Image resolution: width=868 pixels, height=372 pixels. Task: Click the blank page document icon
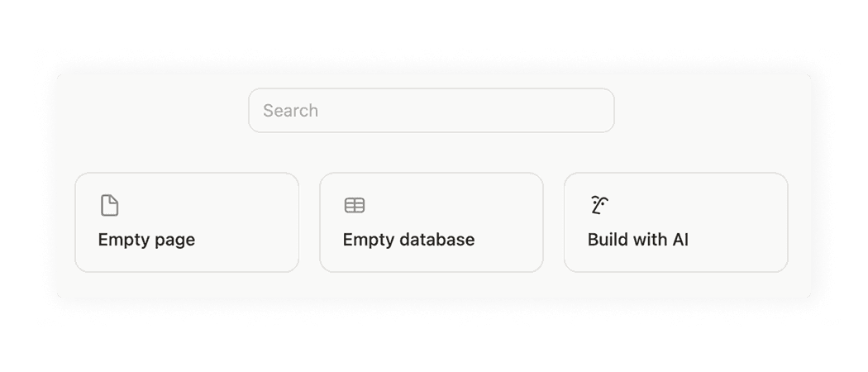tap(109, 205)
